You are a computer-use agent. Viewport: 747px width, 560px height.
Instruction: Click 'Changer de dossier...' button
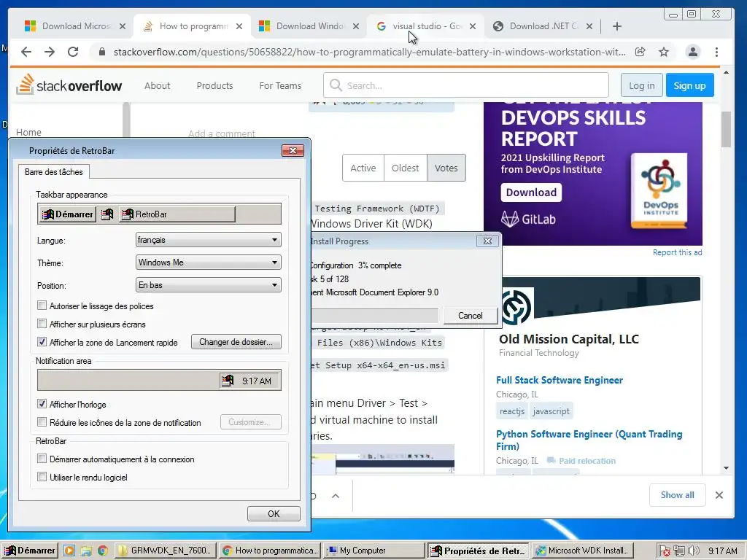pyautogui.click(x=236, y=342)
